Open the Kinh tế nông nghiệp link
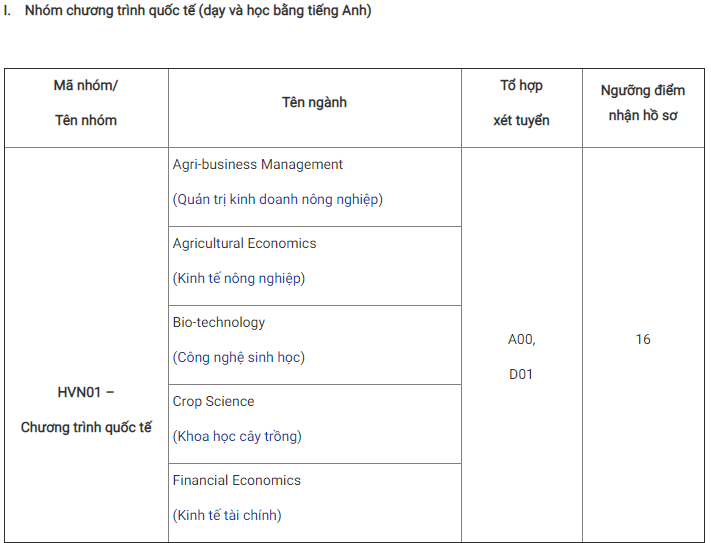This screenshot has width=711, height=543. [x=239, y=278]
